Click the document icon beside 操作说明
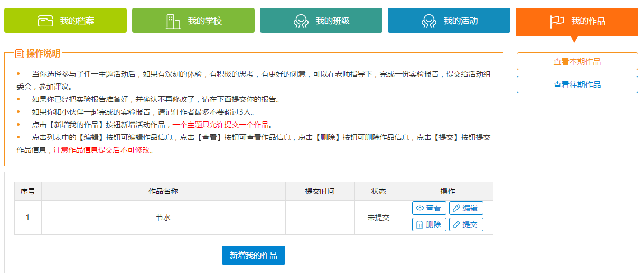The height and width of the screenshot is (273, 644). [x=20, y=53]
